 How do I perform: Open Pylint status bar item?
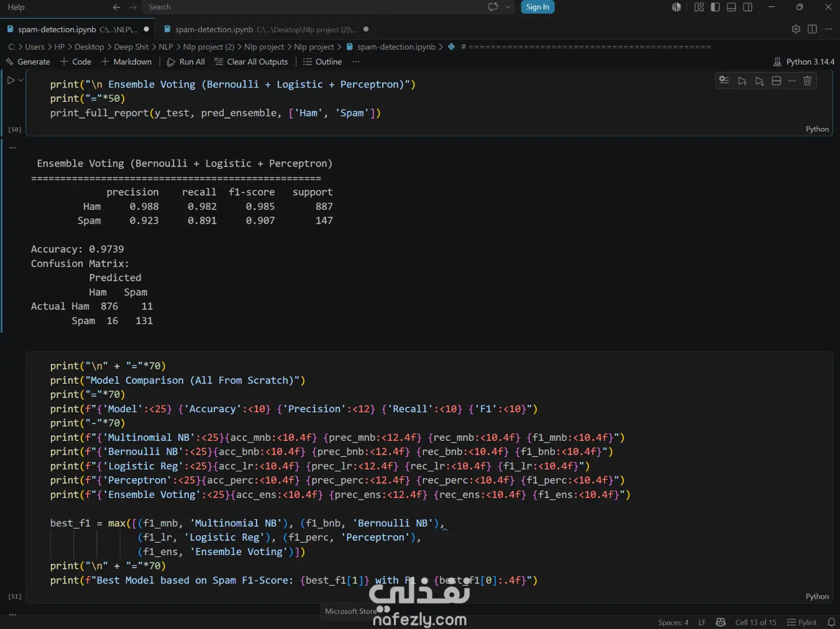click(802, 622)
